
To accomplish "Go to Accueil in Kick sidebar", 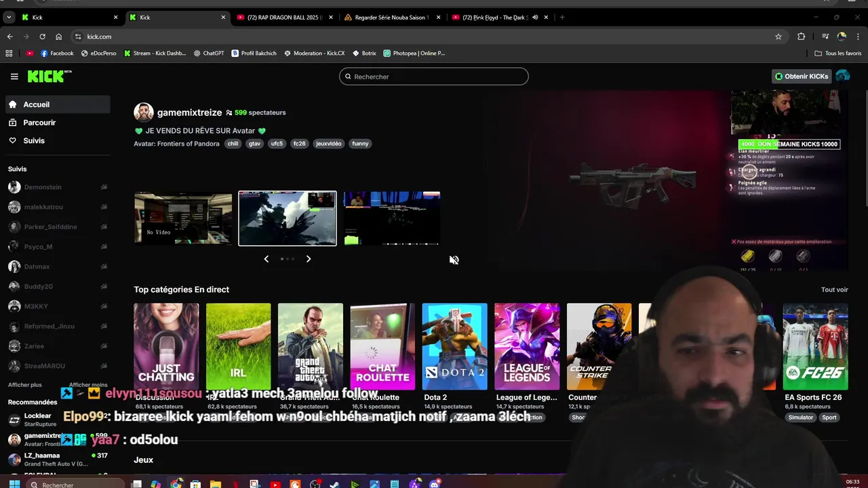I will pyautogui.click(x=58, y=104).
